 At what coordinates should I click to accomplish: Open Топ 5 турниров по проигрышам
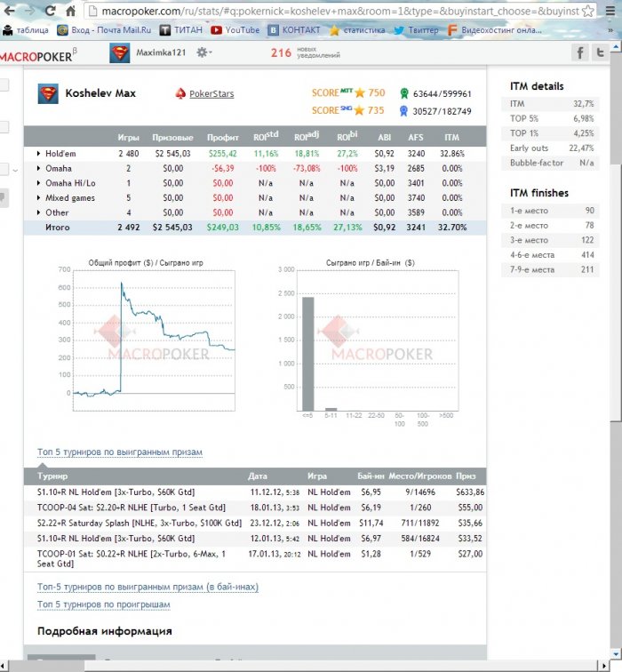pyautogui.click(x=104, y=604)
